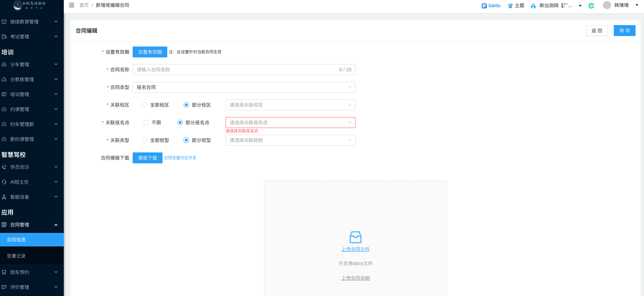Screen dimensions: 644x296
Task: Click the 分车管理 sidebar icon
Action: click(x=4, y=64)
